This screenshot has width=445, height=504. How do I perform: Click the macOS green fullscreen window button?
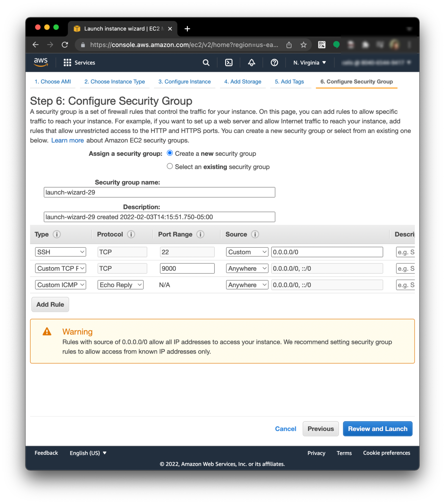pos(56,27)
